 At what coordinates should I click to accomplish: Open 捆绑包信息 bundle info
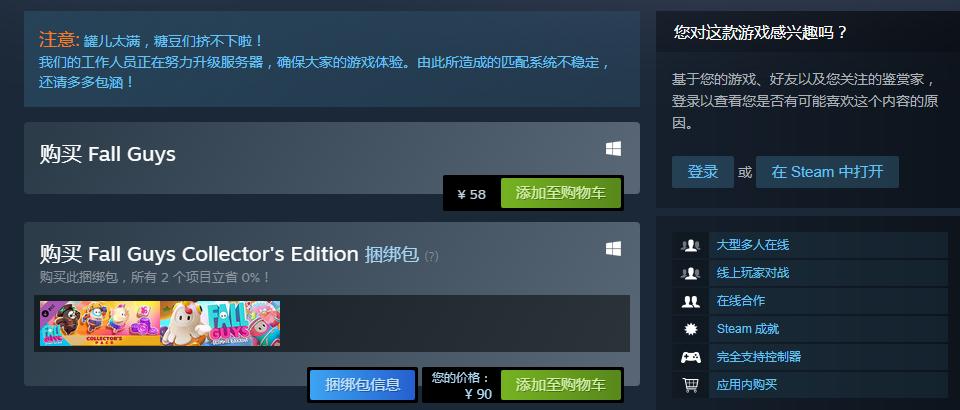point(362,385)
